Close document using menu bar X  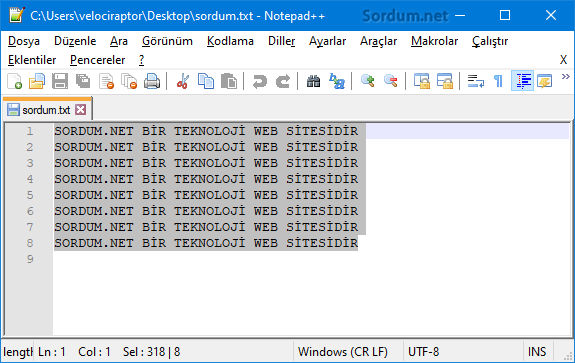click(x=564, y=60)
